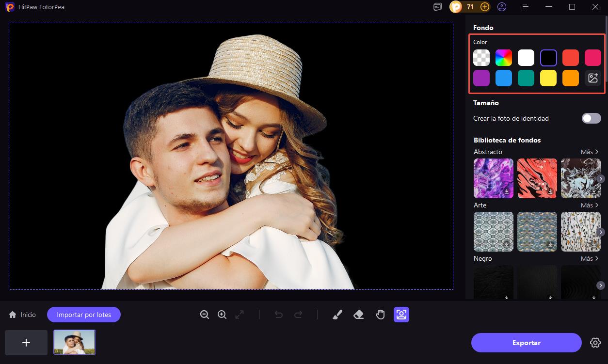Select the AI portrait cutout tool
This screenshot has width=608, height=364.
[401, 315]
